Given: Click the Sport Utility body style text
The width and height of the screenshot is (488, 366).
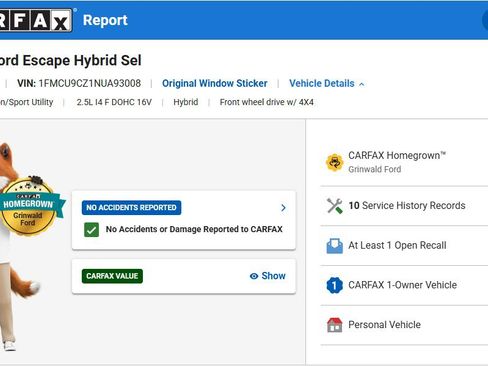Looking at the screenshot, I should 27,102.
